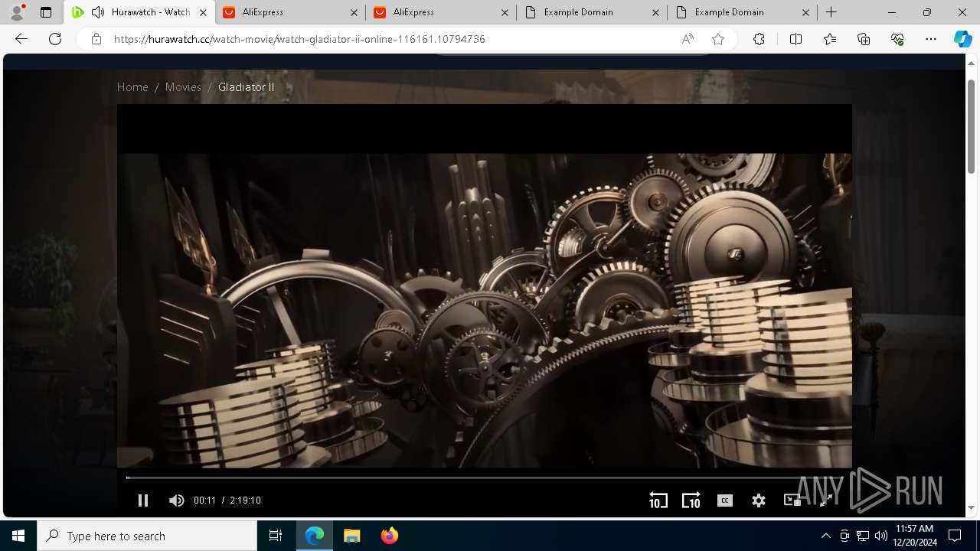Open Copilot sidebar
The image size is (980, 551).
[962, 39]
